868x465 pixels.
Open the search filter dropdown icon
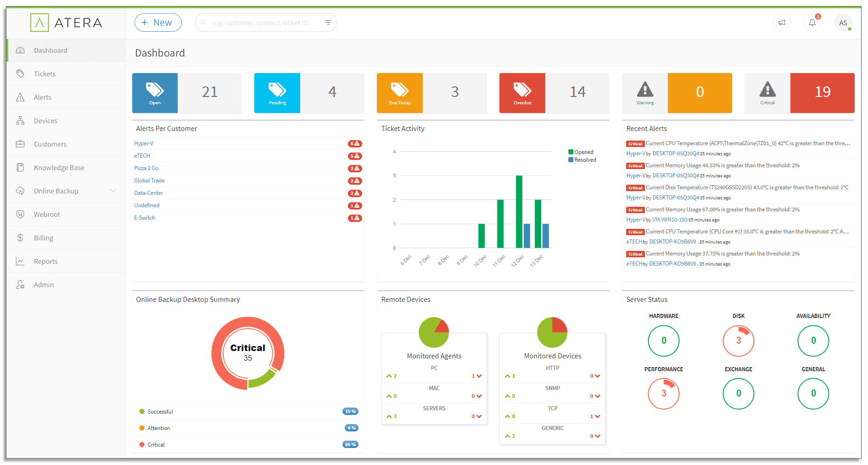pos(328,23)
